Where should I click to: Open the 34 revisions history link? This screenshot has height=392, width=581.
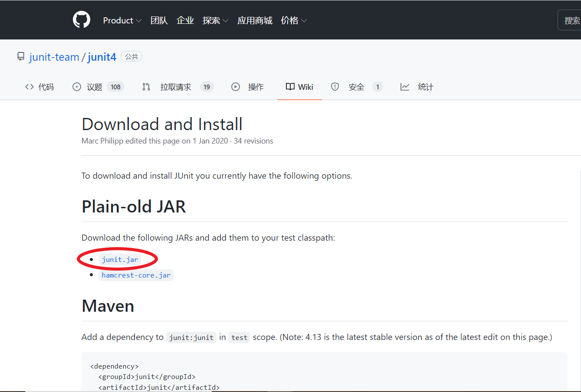(x=253, y=141)
